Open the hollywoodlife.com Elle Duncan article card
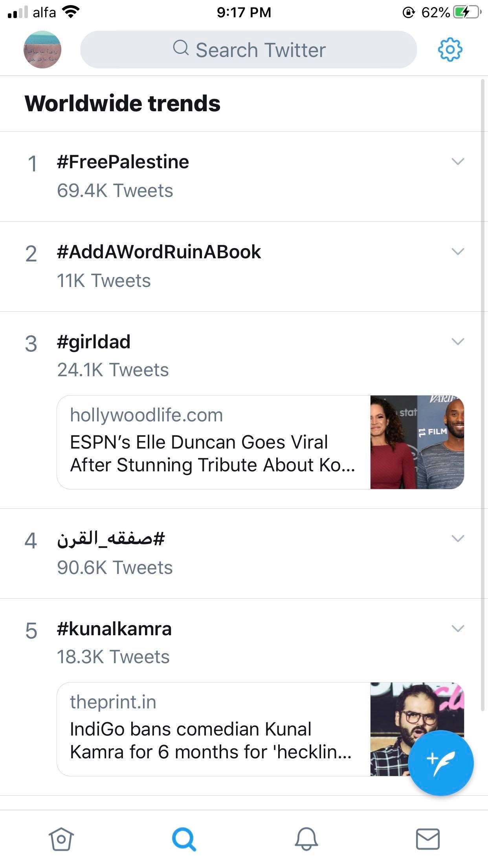The image size is (488, 868). (261, 442)
